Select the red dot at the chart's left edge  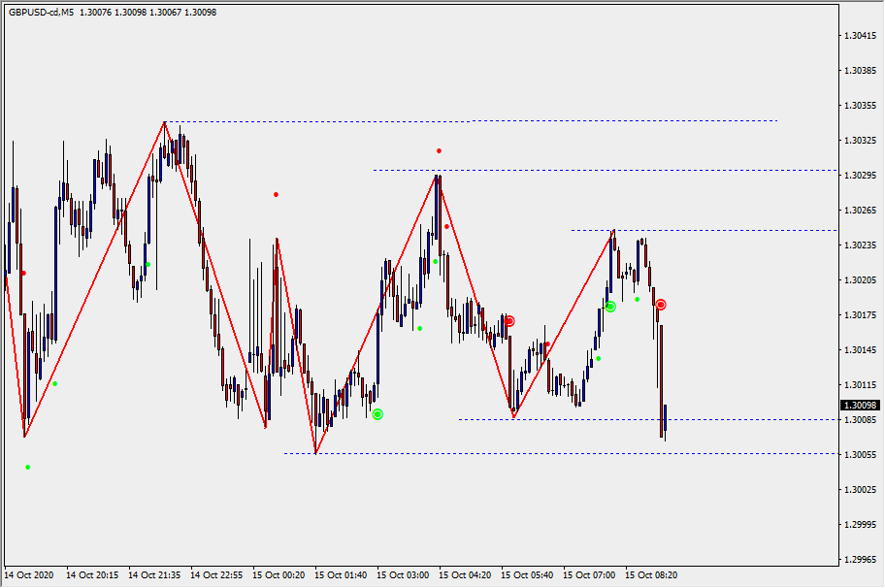point(23,273)
